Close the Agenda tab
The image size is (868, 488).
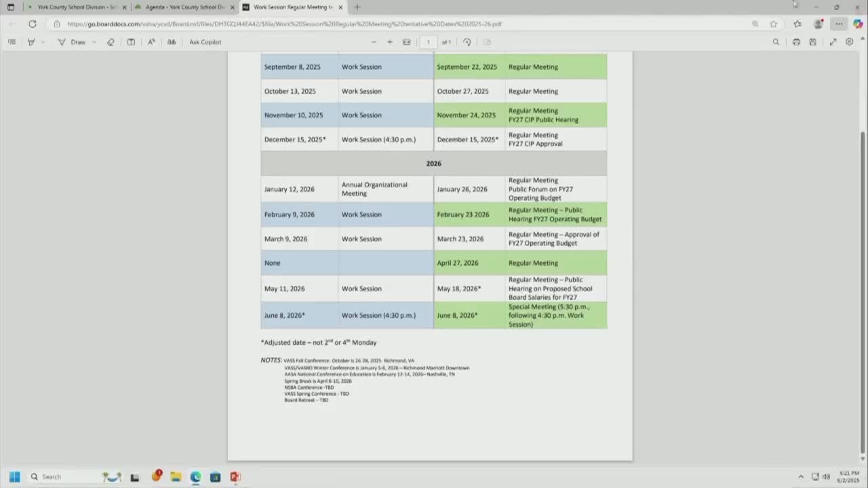pos(233,7)
